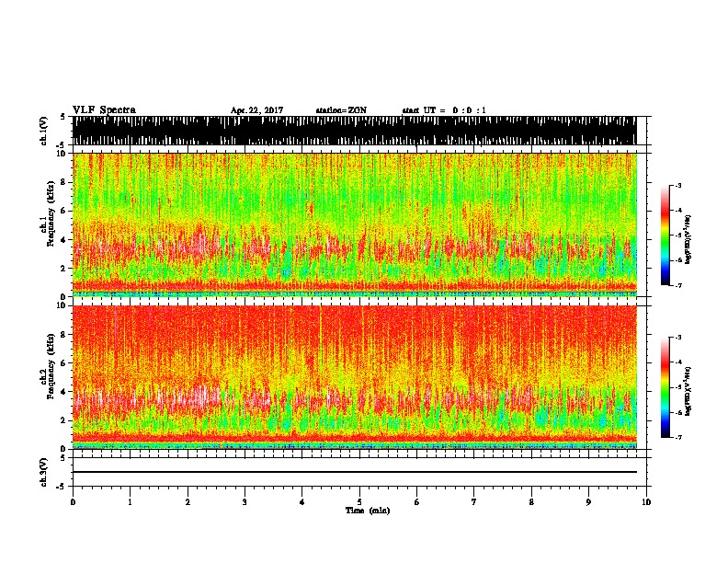Click the ch.2 spectrogram color scale bar

[665, 387]
